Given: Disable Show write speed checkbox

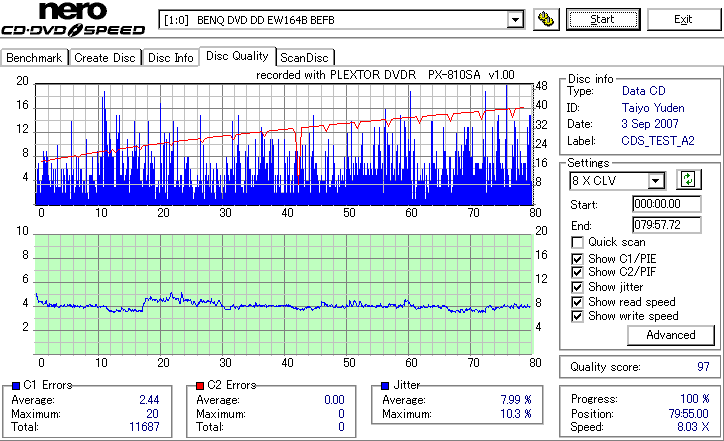Looking at the screenshot, I should [577, 316].
